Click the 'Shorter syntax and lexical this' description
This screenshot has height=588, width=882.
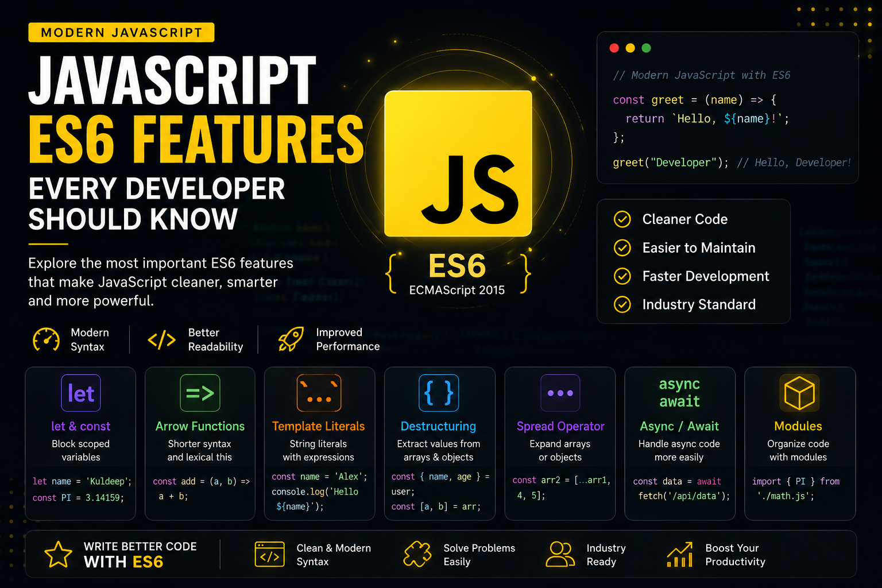(x=200, y=450)
